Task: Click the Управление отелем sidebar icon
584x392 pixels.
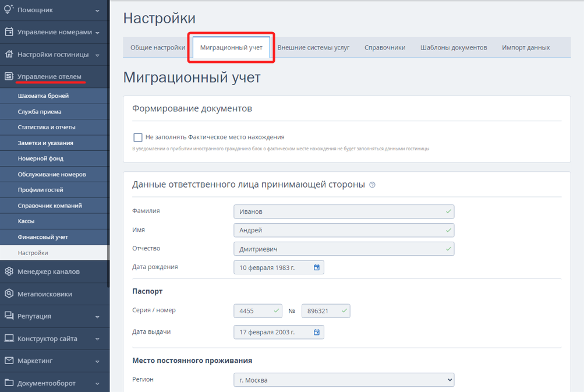Action: coord(9,76)
